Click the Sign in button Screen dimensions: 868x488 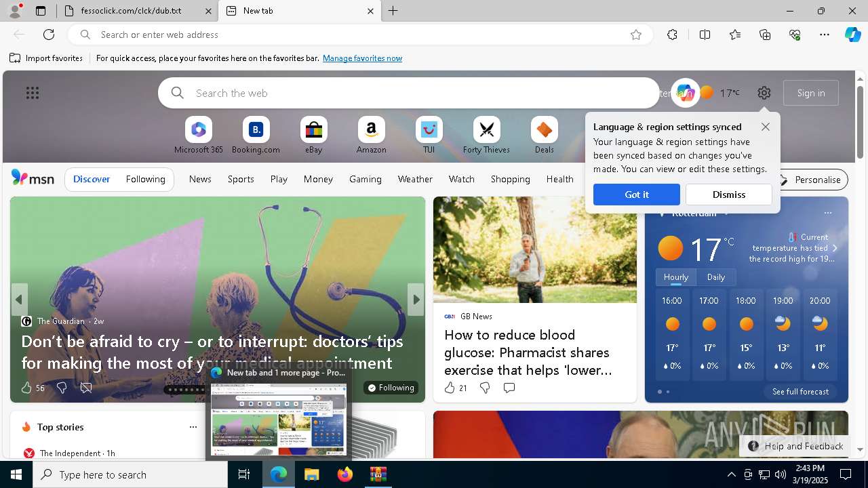coord(811,93)
